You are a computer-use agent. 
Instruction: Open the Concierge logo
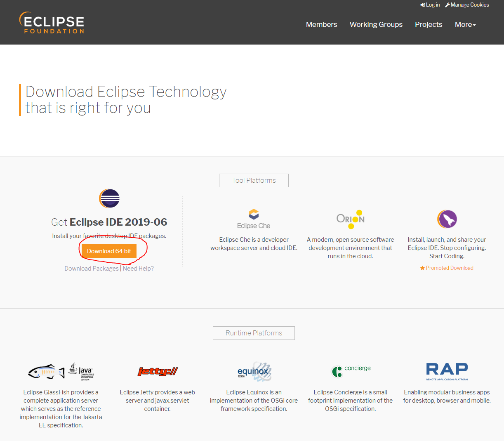click(351, 371)
